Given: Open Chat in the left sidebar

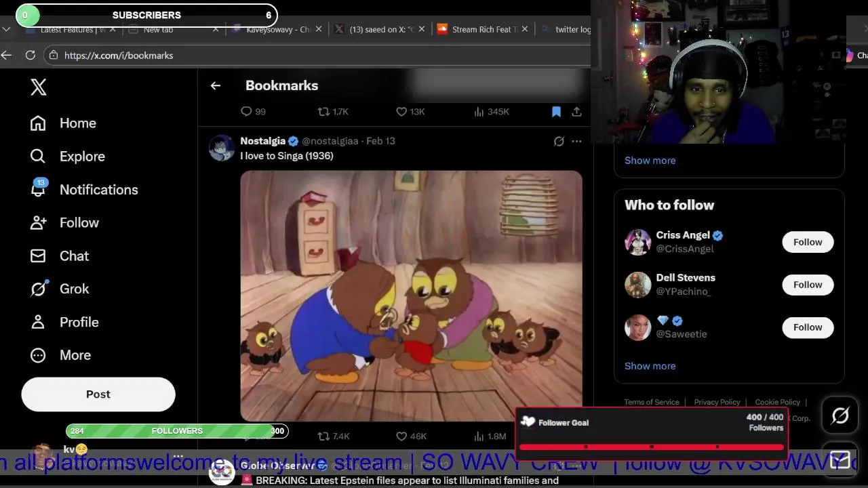Looking at the screenshot, I should click(x=60, y=256).
